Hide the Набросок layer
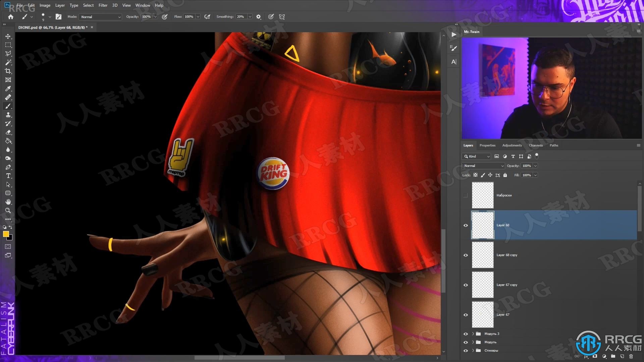Screen dimensions: 644x362 pos(465,195)
